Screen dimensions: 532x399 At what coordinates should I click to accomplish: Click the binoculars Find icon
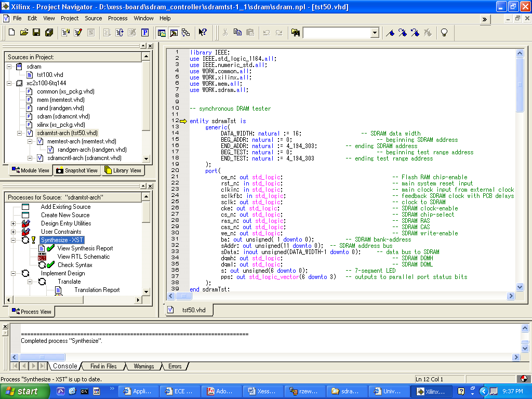pos(296,33)
